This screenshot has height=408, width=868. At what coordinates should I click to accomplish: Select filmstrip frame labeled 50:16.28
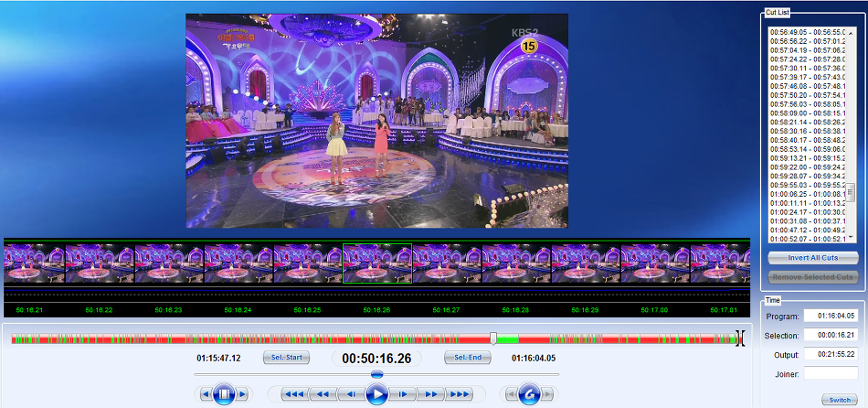pyautogui.click(x=516, y=263)
